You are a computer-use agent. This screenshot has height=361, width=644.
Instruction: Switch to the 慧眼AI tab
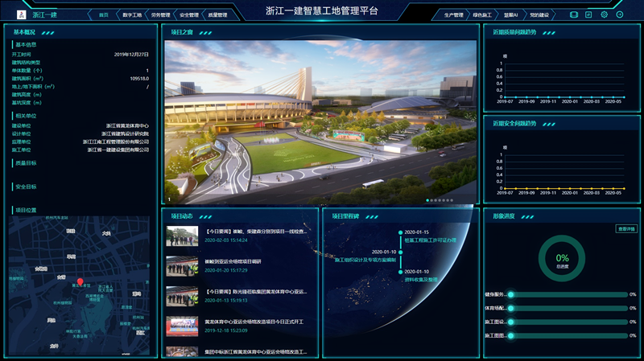510,14
